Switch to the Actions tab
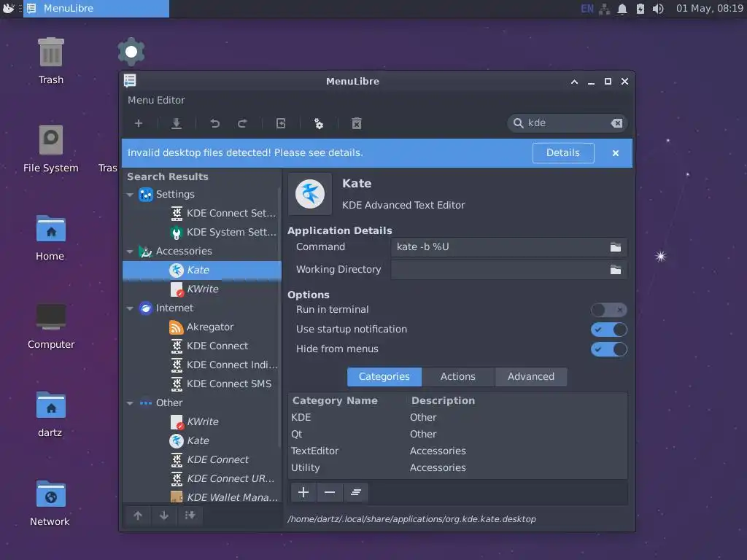The height and width of the screenshot is (560, 747). click(458, 377)
